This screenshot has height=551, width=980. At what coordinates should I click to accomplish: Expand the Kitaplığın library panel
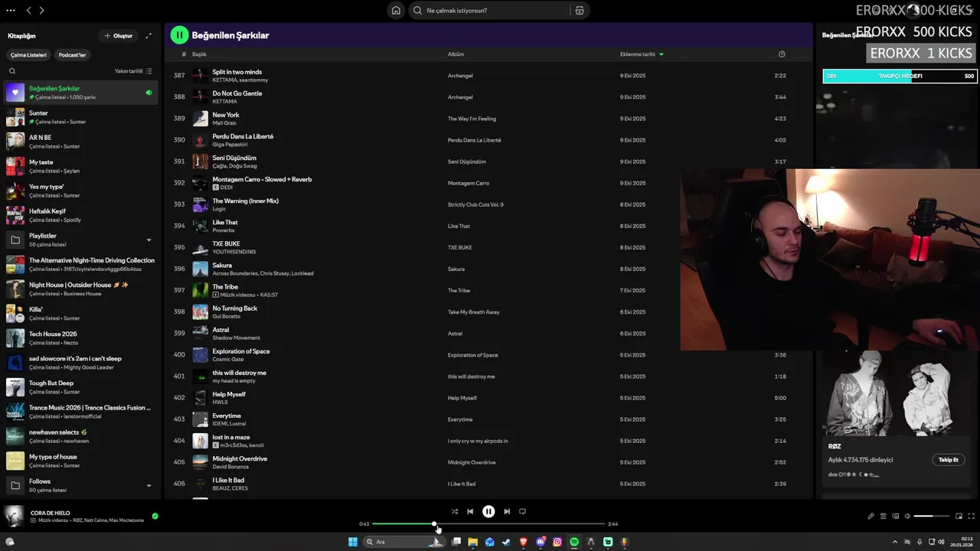pyautogui.click(x=149, y=35)
